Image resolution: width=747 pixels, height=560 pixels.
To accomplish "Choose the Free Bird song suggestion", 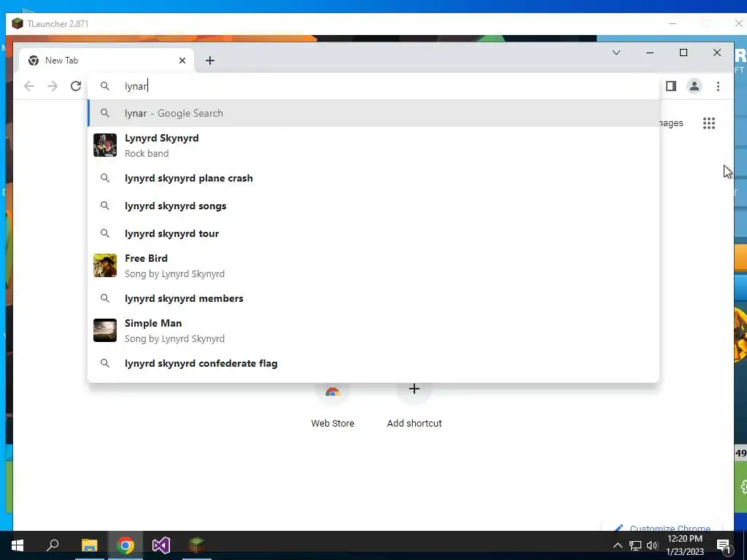I will pyautogui.click(x=373, y=265).
